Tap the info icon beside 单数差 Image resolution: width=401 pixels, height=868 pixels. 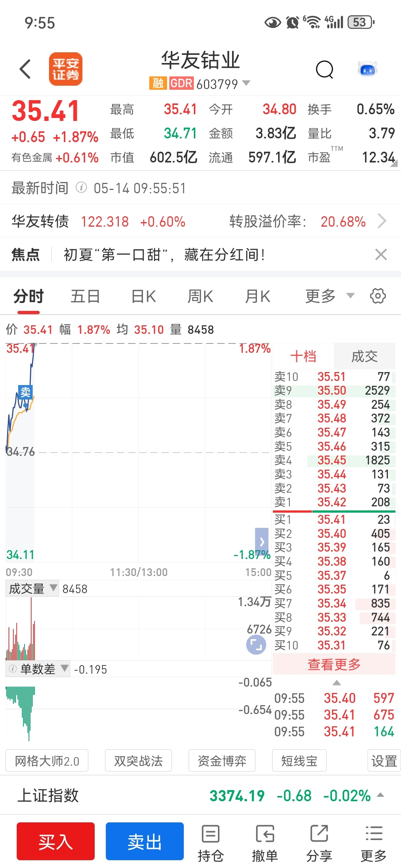click(13, 669)
